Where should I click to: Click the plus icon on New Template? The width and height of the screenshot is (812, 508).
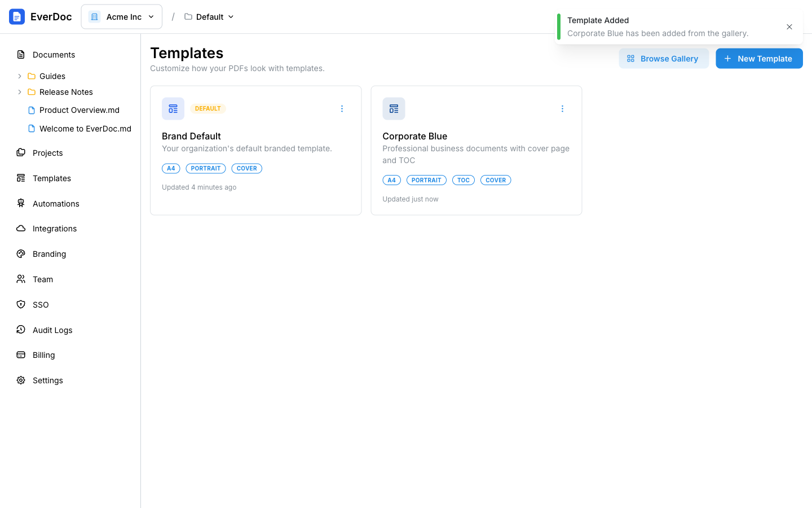coord(727,59)
